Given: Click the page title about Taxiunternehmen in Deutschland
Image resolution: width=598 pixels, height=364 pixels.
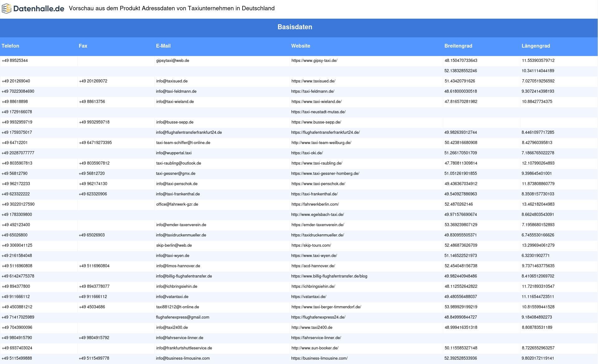Looking at the screenshot, I should pyautogui.click(x=172, y=8).
